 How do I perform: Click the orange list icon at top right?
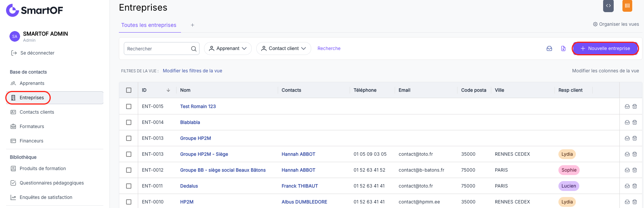tap(627, 6)
